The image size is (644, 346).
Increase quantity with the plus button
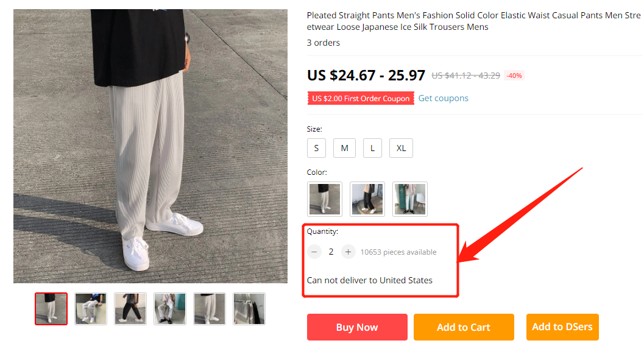348,252
